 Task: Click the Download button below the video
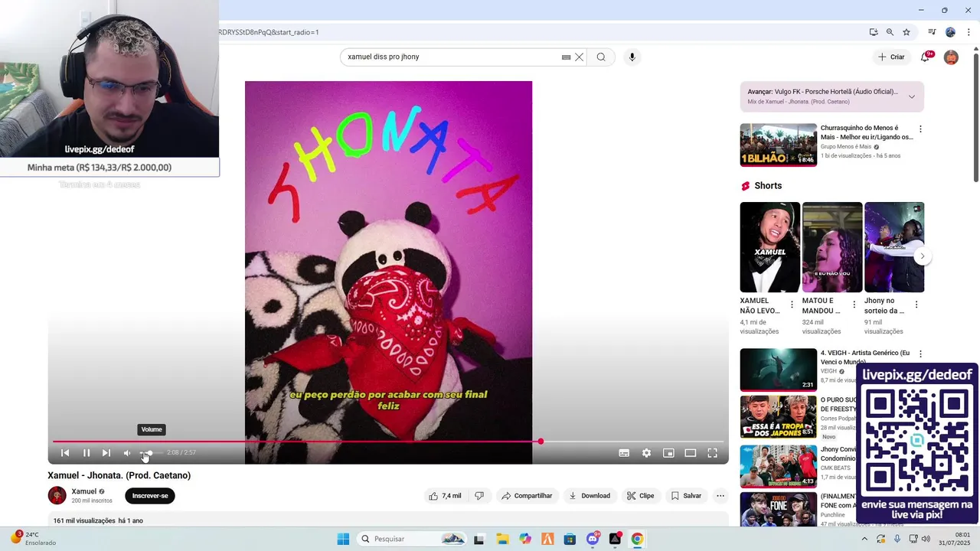coord(589,496)
